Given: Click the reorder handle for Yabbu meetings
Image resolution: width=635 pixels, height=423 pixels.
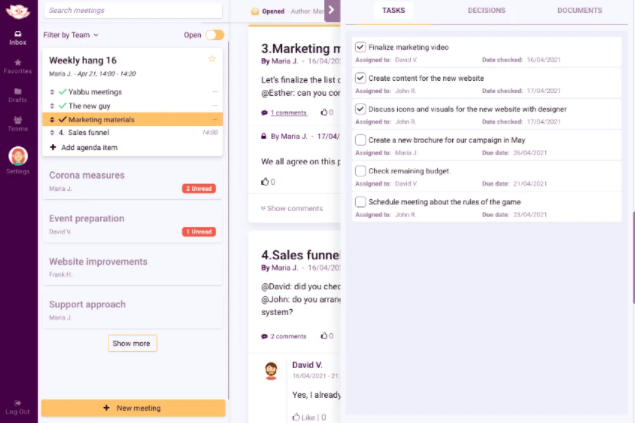Looking at the screenshot, I should point(52,92).
